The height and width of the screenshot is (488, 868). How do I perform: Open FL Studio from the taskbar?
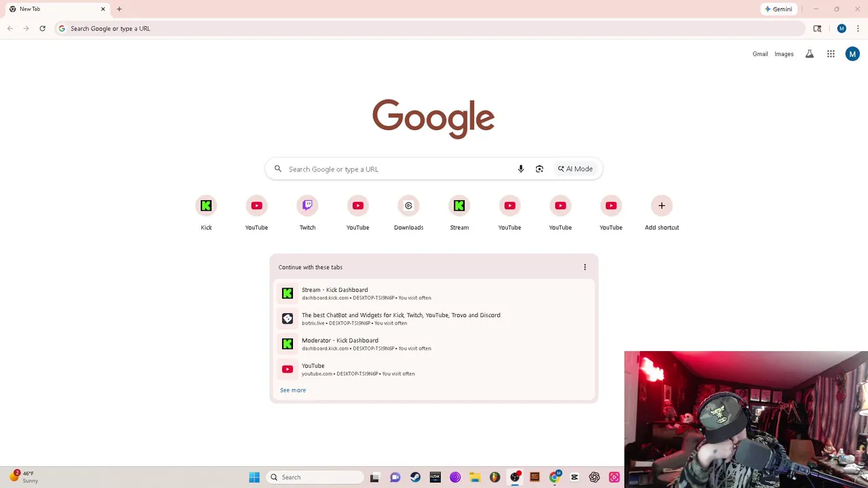pos(495,477)
